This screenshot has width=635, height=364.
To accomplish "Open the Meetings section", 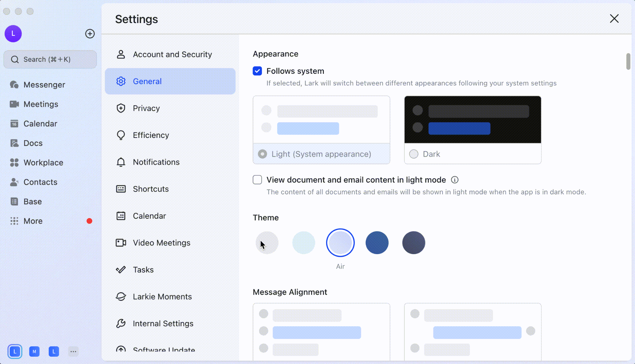I will 41,104.
